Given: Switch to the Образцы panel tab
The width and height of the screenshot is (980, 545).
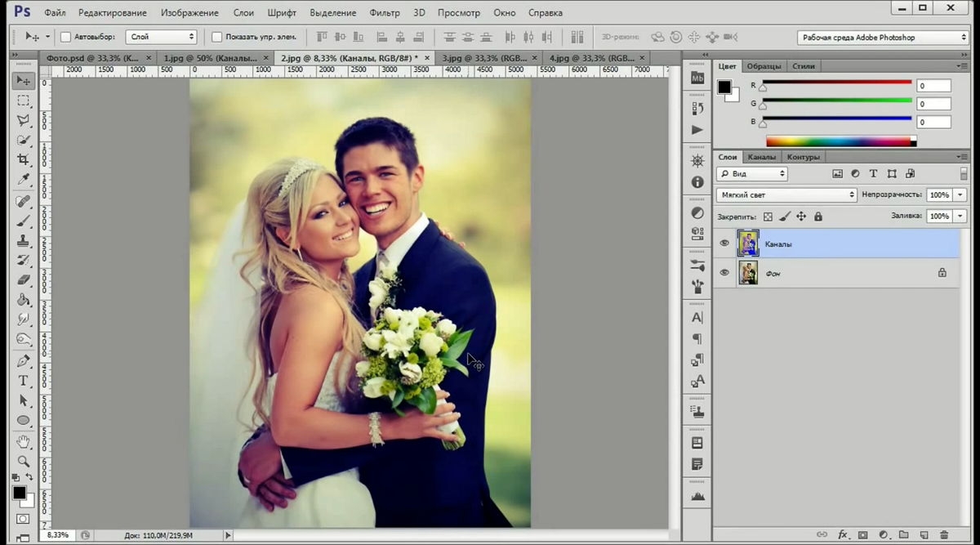Looking at the screenshot, I should pyautogui.click(x=764, y=65).
